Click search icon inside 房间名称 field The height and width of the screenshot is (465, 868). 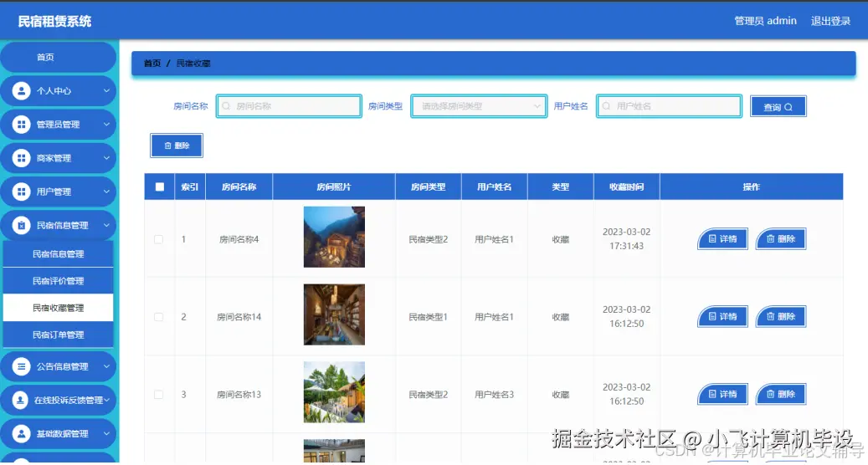pyautogui.click(x=226, y=106)
